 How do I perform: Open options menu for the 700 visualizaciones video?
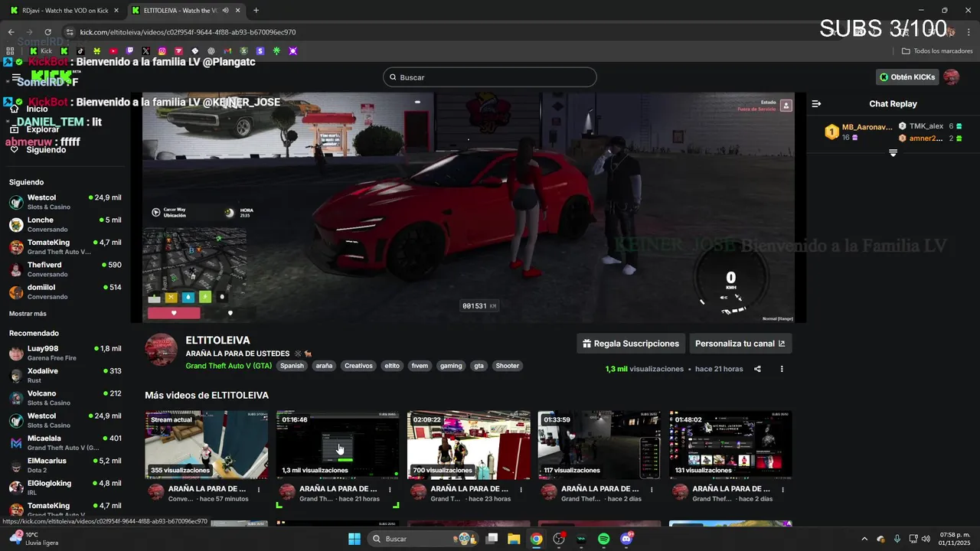pyautogui.click(x=521, y=489)
